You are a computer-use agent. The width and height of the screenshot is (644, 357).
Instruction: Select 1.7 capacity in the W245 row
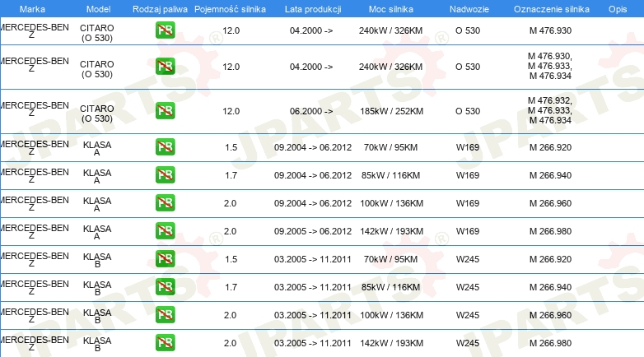(x=231, y=287)
